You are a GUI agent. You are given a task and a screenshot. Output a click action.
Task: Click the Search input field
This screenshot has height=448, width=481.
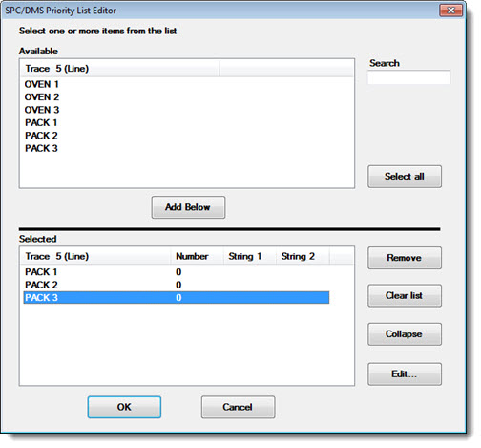(408, 77)
